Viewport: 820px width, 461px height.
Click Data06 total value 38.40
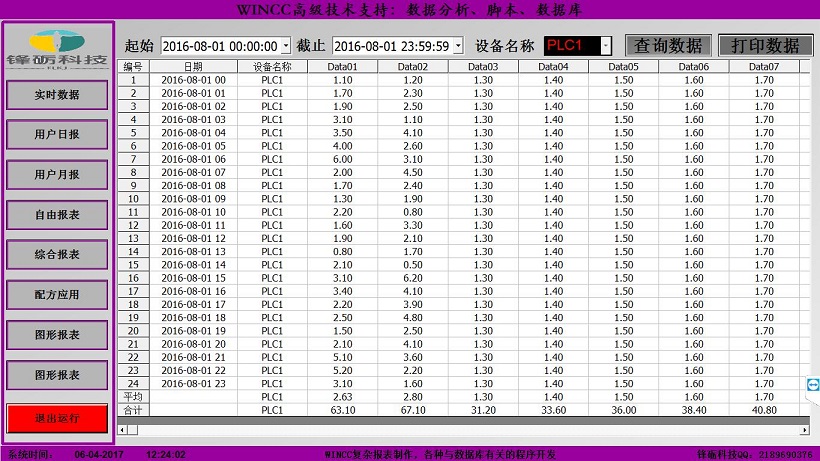[693, 410]
